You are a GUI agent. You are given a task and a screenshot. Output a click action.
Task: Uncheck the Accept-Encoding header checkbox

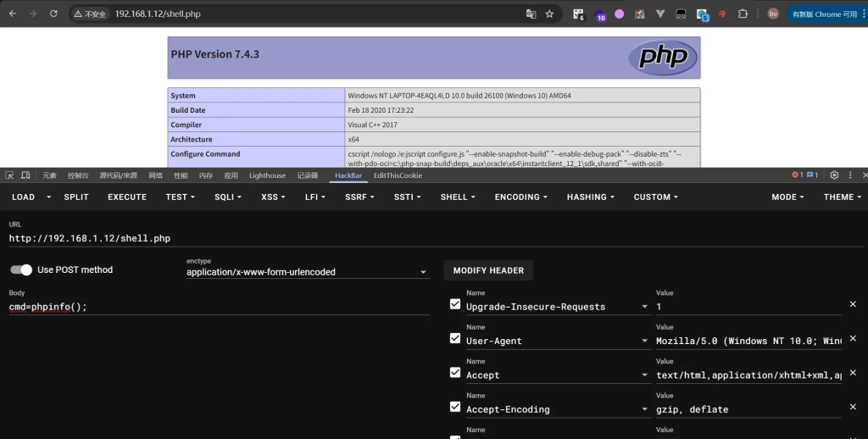[x=455, y=407]
